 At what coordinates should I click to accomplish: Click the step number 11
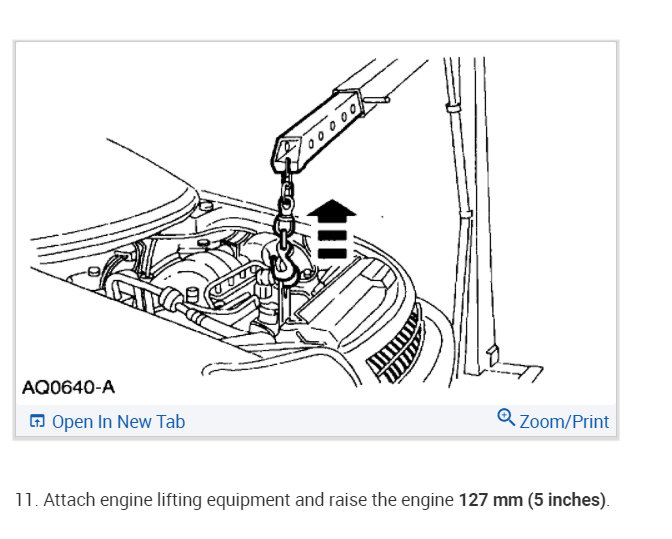pos(26,500)
